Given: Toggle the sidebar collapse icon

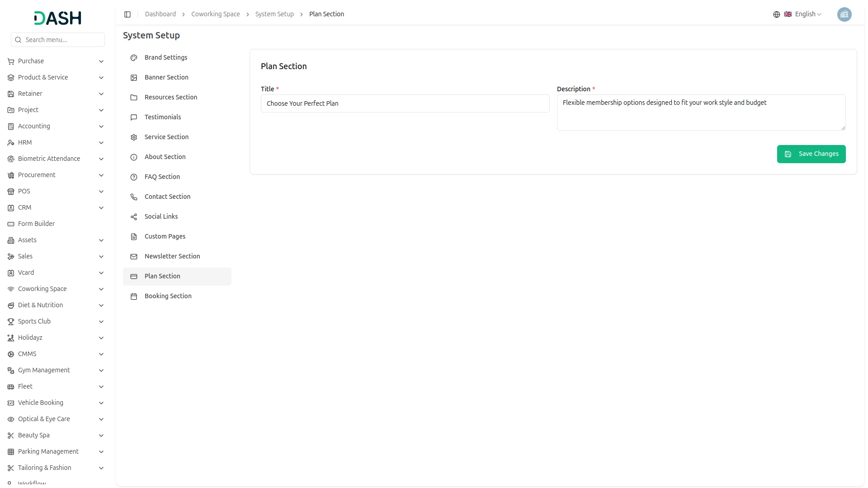Looking at the screenshot, I should [127, 14].
